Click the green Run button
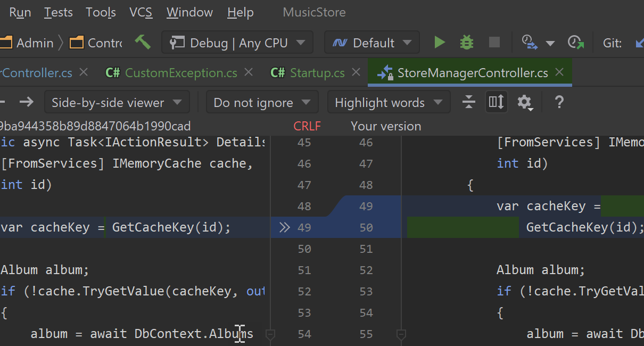The width and height of the screenshot is (644, 346). tap(439, 43)
